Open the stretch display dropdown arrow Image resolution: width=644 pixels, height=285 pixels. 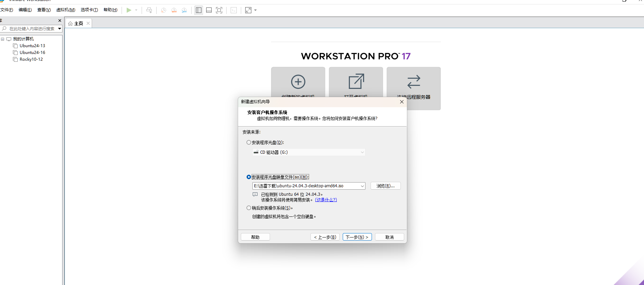(x=255, y=10)
